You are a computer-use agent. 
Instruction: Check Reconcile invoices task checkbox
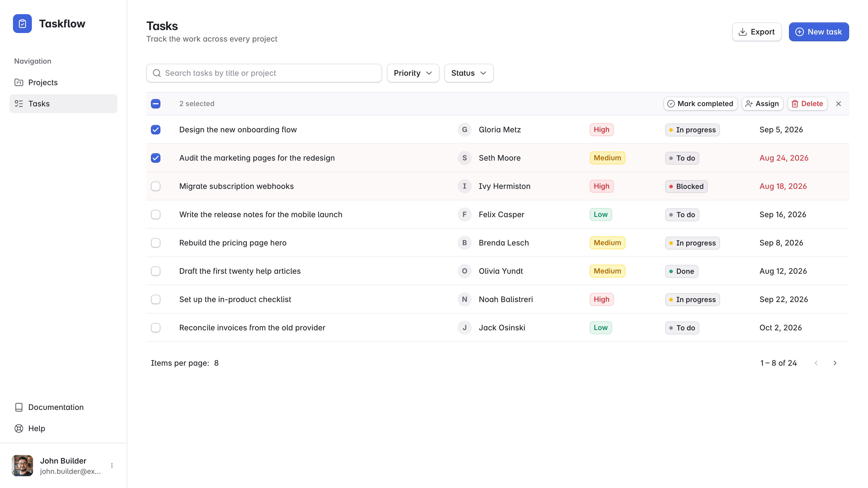[156, 328]
